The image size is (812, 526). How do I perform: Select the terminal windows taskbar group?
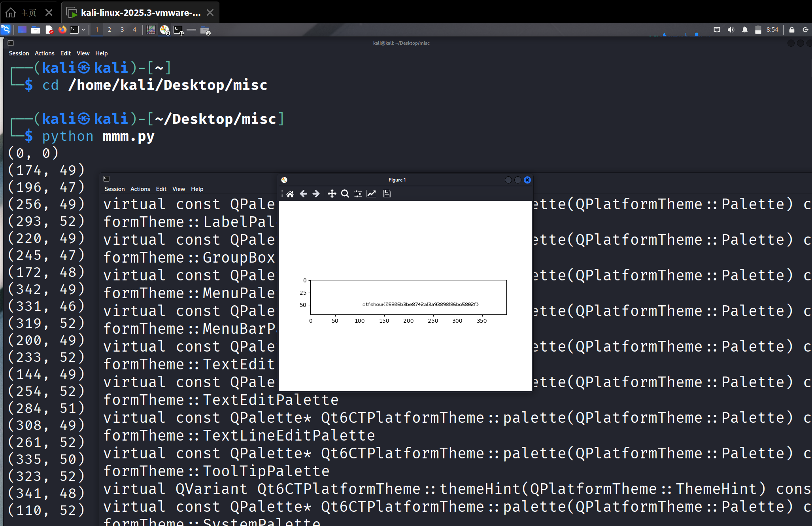[x=179, y=30]
